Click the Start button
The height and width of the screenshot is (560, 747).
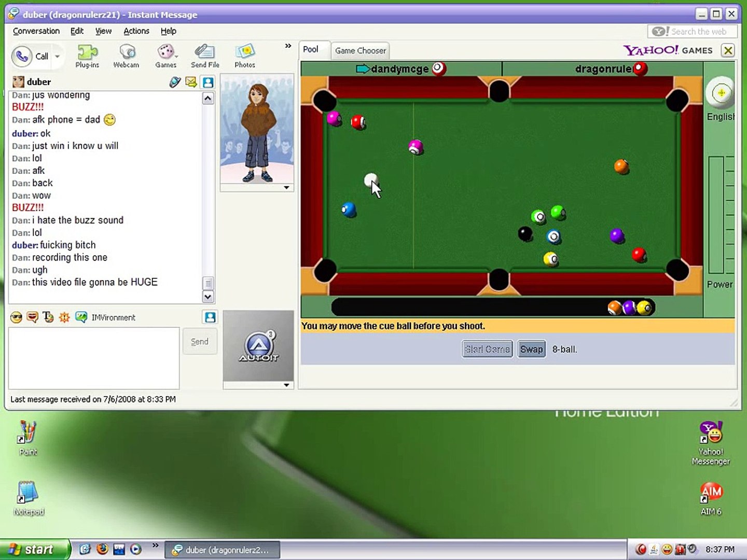point(34,550)
